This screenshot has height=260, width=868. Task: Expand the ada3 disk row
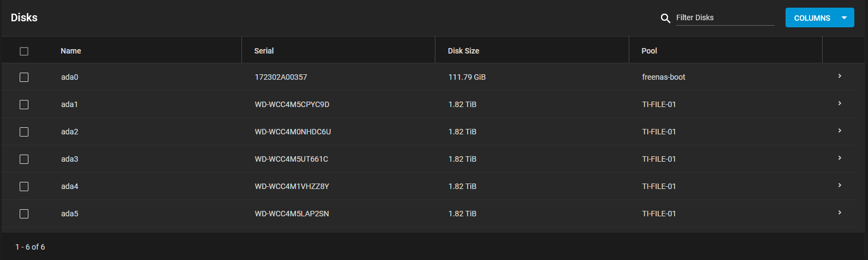[840, 158]
